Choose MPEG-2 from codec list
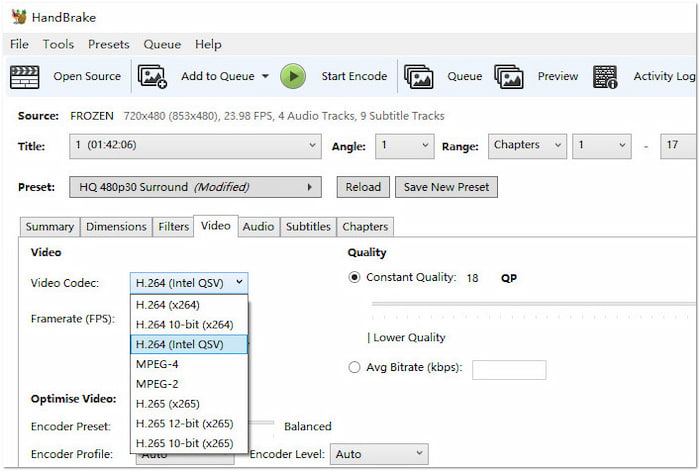 [189, 383]
